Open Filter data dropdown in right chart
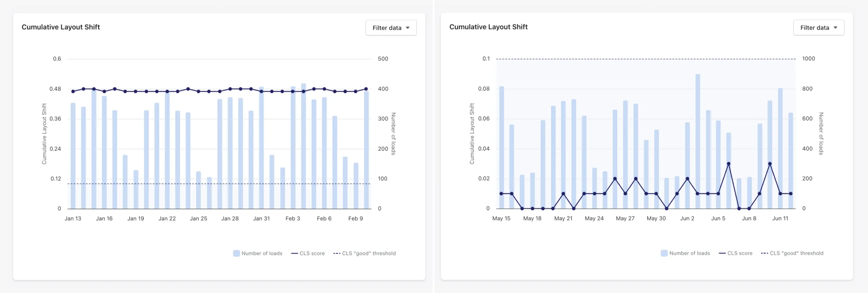This screenshot has height=293, width=868. pos(818,28)
